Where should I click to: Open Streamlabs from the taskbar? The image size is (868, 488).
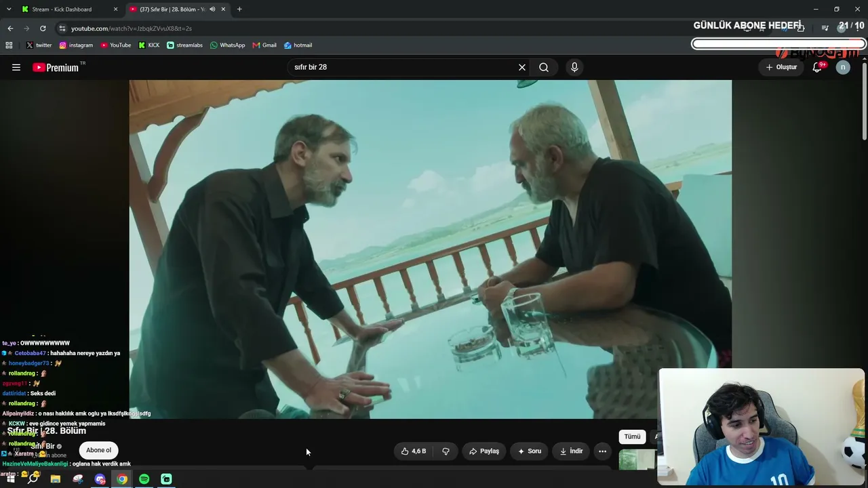click(x=167, y=479)
